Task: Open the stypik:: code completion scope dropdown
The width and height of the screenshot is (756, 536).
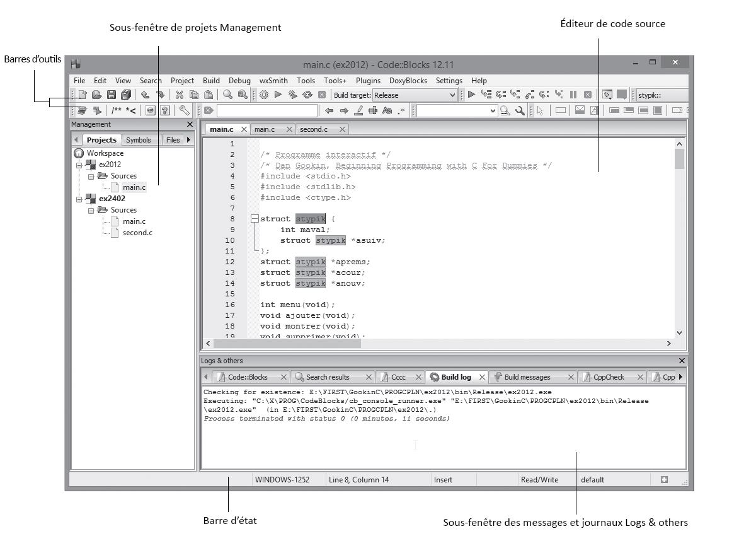Action: pyautogui.click(x=661, y=95)
